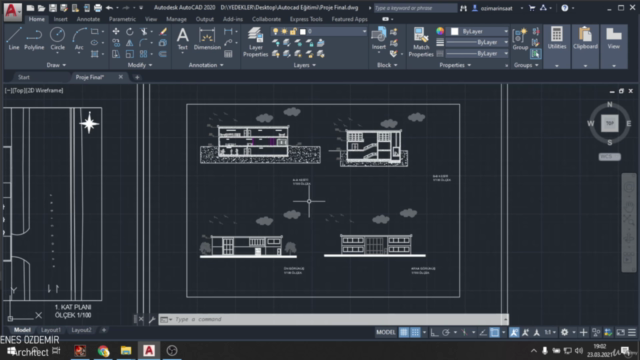The image size is (640, 360).
Task: Click the Rotate tool icon
Action: pyautogui.click(x=130, y=31)
